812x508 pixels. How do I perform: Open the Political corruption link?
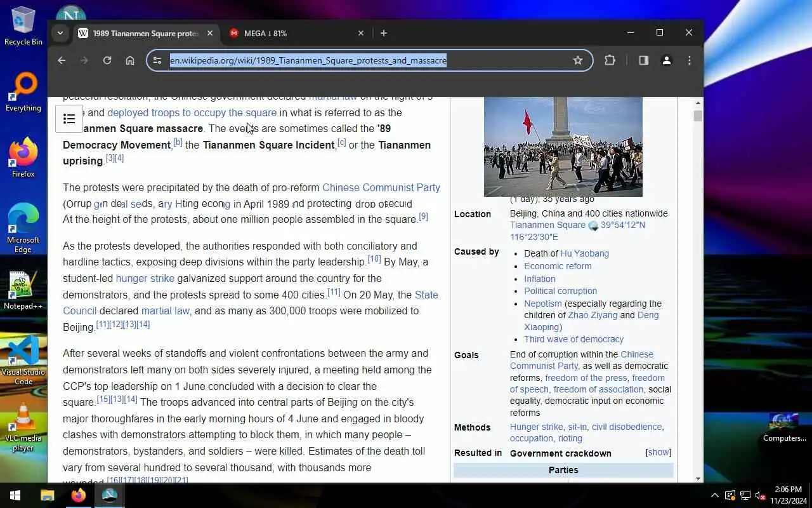coord(560,291)
